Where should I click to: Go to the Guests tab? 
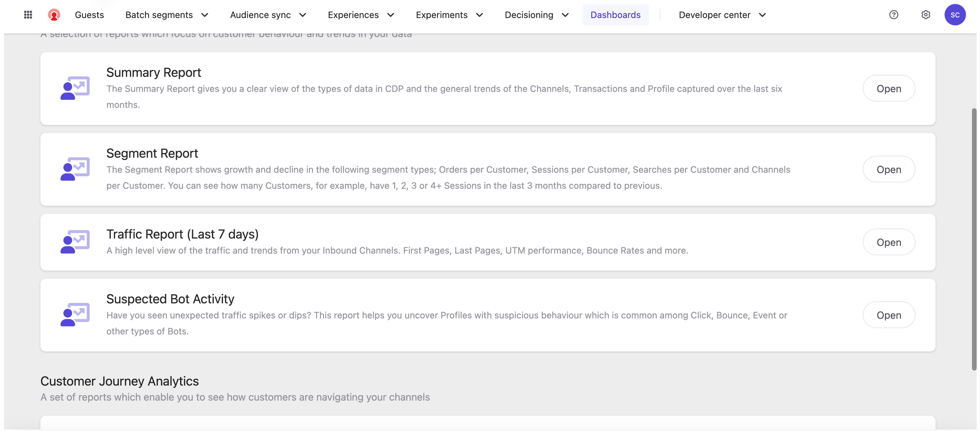coord(90,15)
